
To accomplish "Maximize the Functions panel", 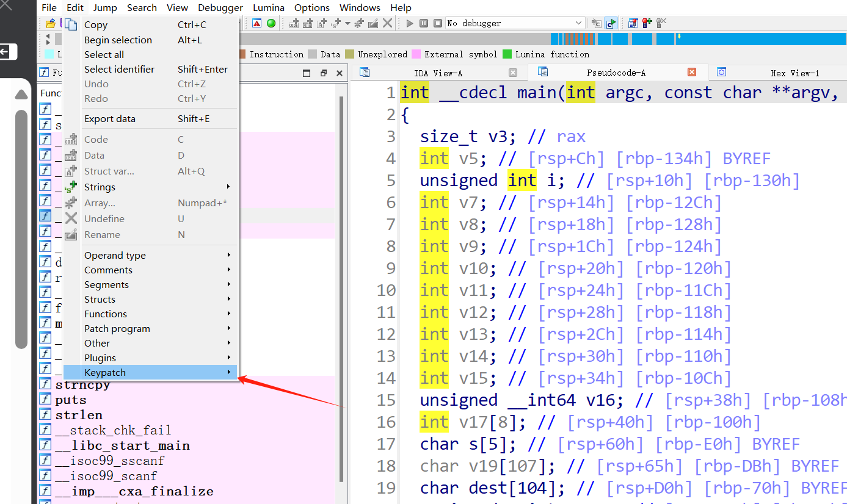I will pos(307,73).
